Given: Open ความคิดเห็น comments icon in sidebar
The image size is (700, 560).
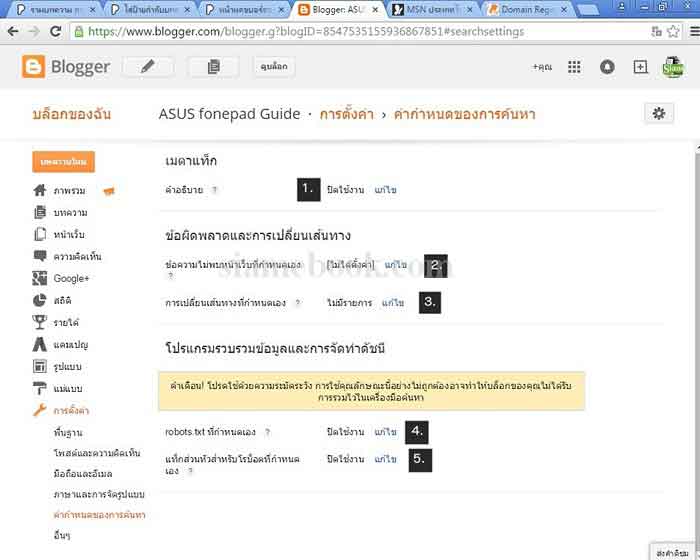Looking at the screenshot, I should (40, 256).
